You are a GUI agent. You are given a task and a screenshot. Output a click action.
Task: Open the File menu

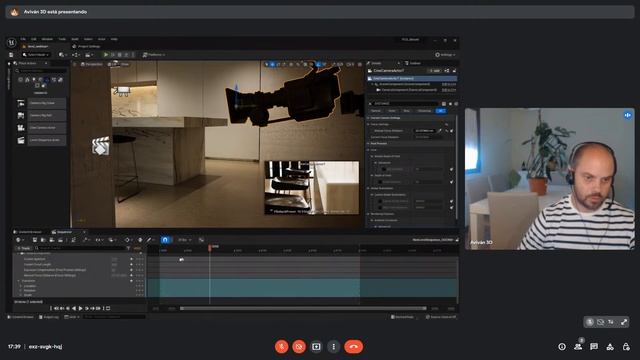23,39
